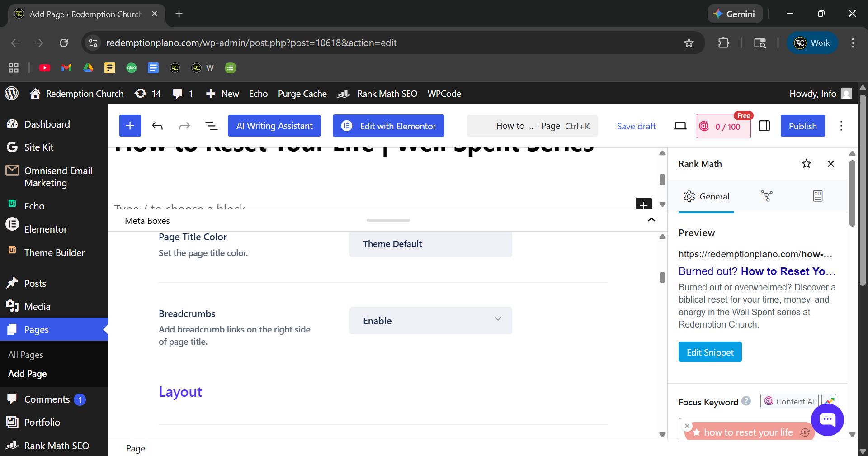Bookmark this page with the star icon
The height and width of the screenshot is (456, 868).
click(689, 43)
